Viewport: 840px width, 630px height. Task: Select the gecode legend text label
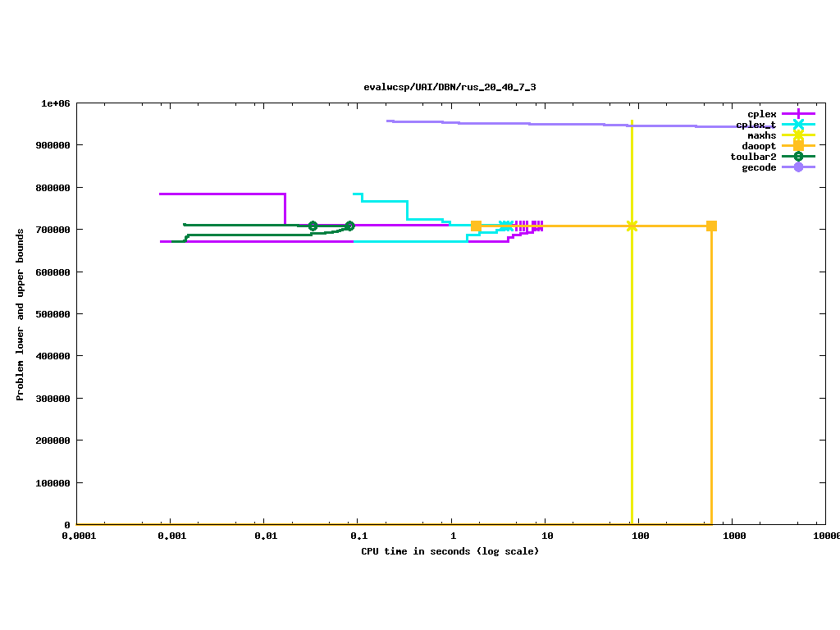759,167
